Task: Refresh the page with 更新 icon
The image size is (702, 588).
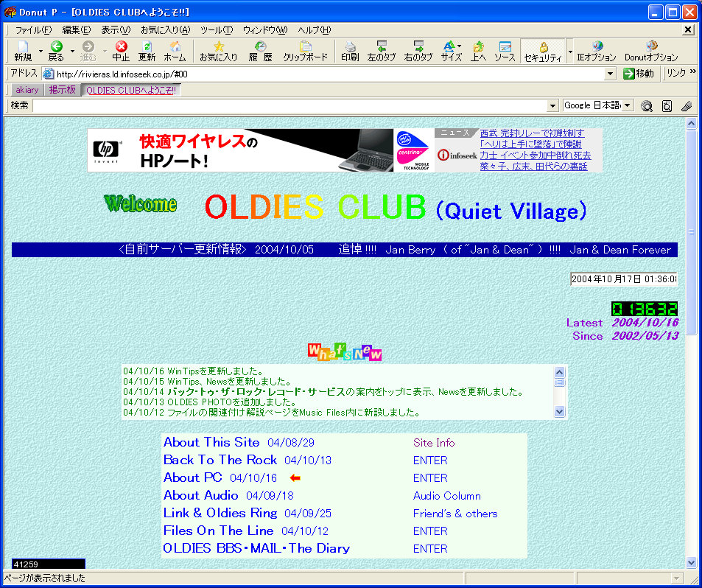Action: [147, 51]
